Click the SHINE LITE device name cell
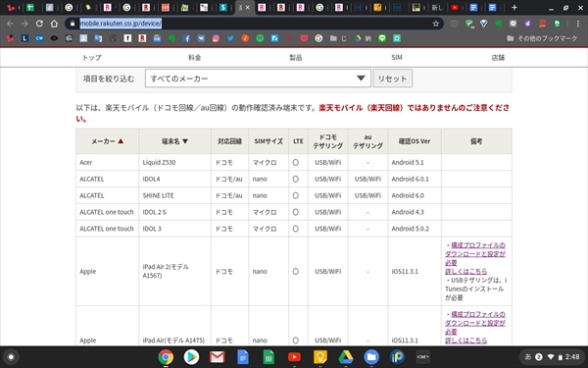Viewport: 588px width, 368px height. point(174,195)
